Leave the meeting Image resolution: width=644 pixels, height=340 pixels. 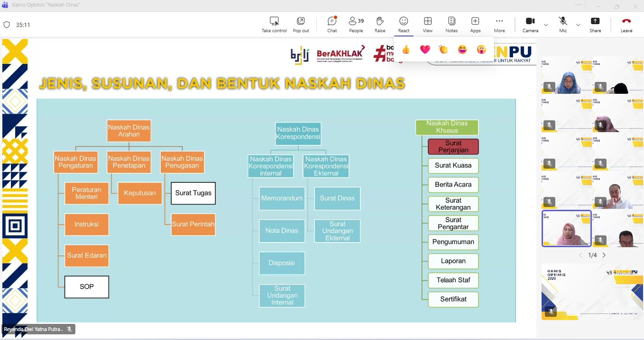(x=626, y=24)
